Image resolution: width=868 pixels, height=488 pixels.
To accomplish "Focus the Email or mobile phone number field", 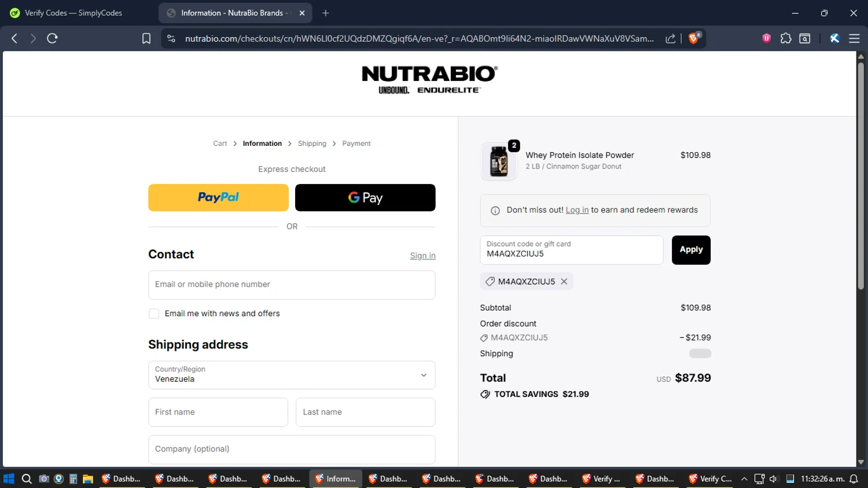I will (x=292, y=285).
